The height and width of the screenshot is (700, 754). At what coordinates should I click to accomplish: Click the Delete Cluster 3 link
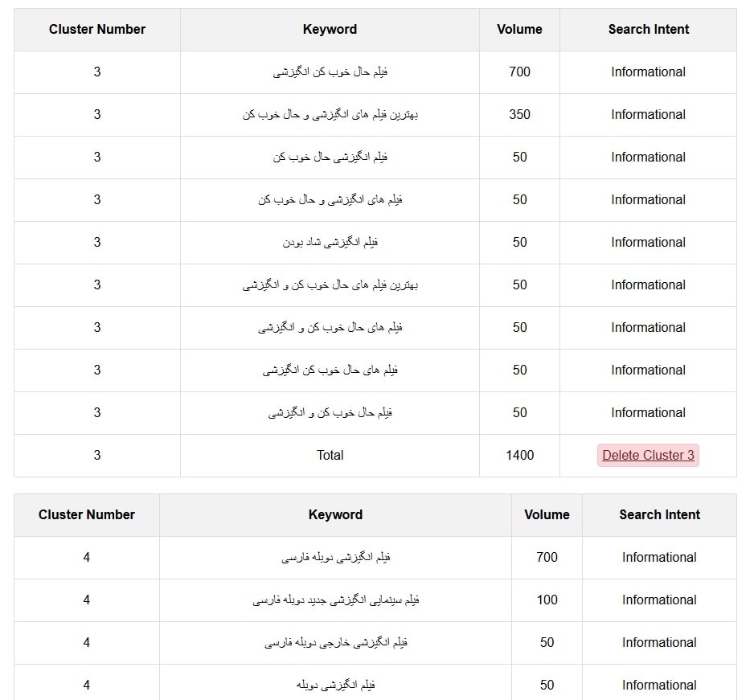click(x=648, y=456)
